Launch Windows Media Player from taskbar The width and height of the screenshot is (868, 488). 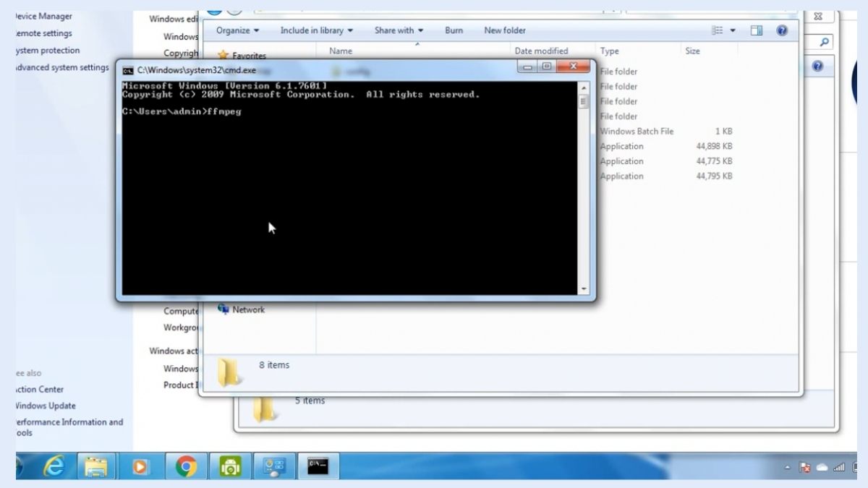click(x=140, y=467)
